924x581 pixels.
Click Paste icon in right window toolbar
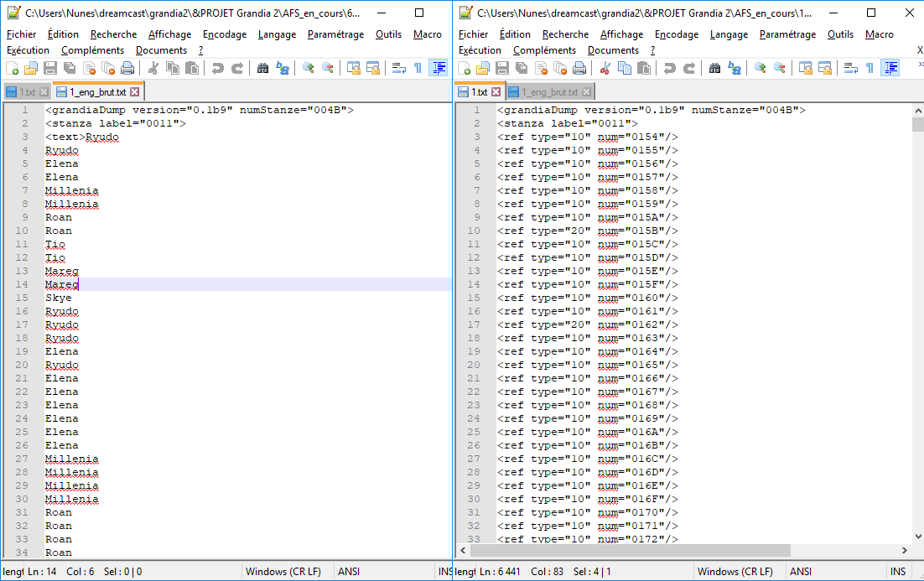point(644,69)
